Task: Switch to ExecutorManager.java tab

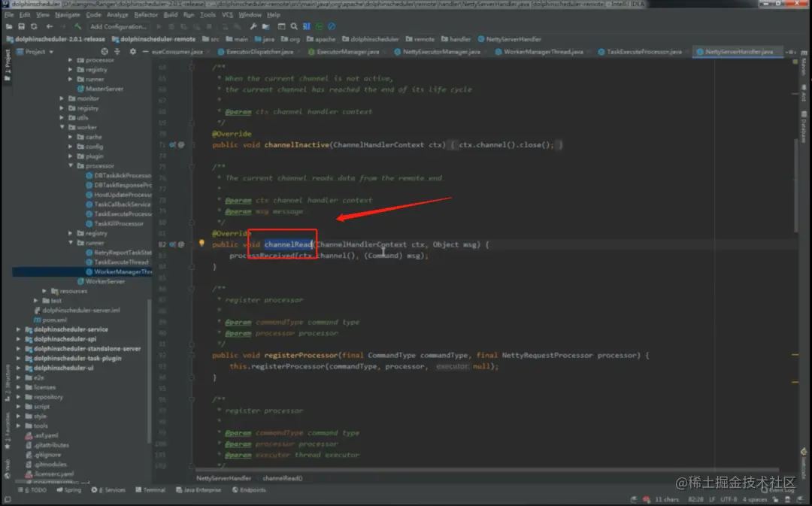Action: 347,52
